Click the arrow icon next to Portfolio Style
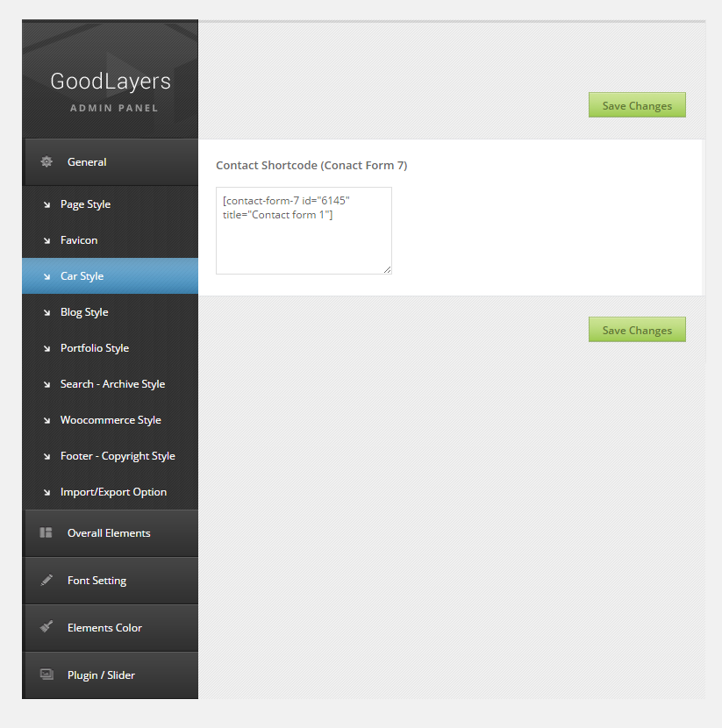The height and width of the screenshot is (728, 722). [46, 349]
